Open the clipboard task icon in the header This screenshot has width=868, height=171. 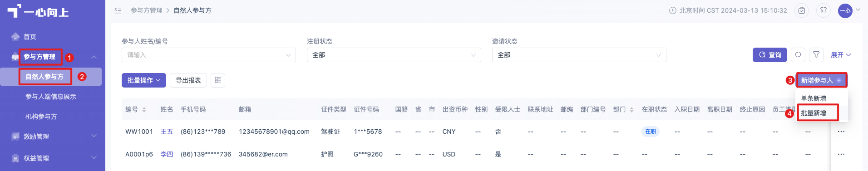(x=802, y=10)
